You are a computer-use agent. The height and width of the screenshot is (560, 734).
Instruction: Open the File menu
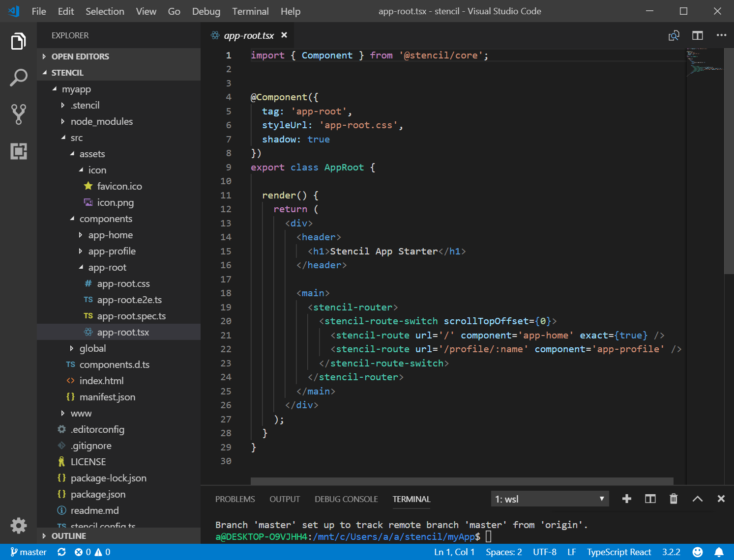click(x=39, y=11)
